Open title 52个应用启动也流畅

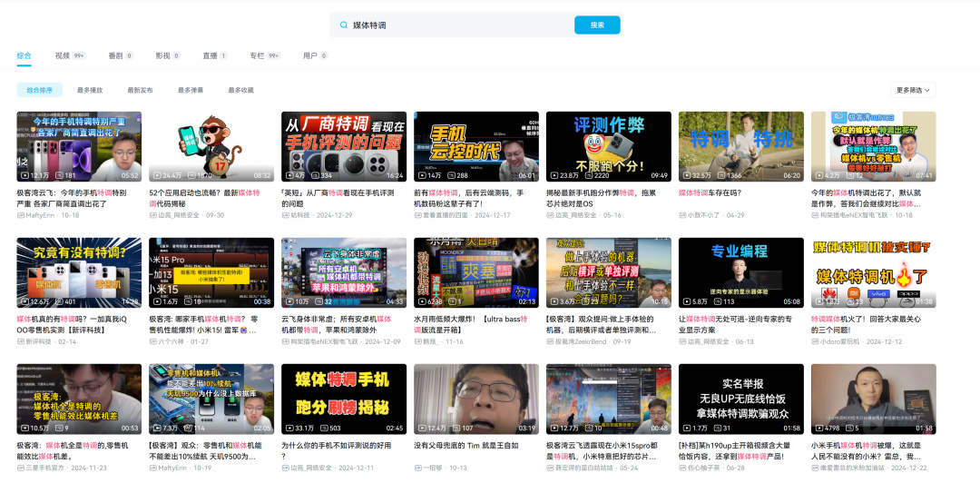click(x=204, y=198)
